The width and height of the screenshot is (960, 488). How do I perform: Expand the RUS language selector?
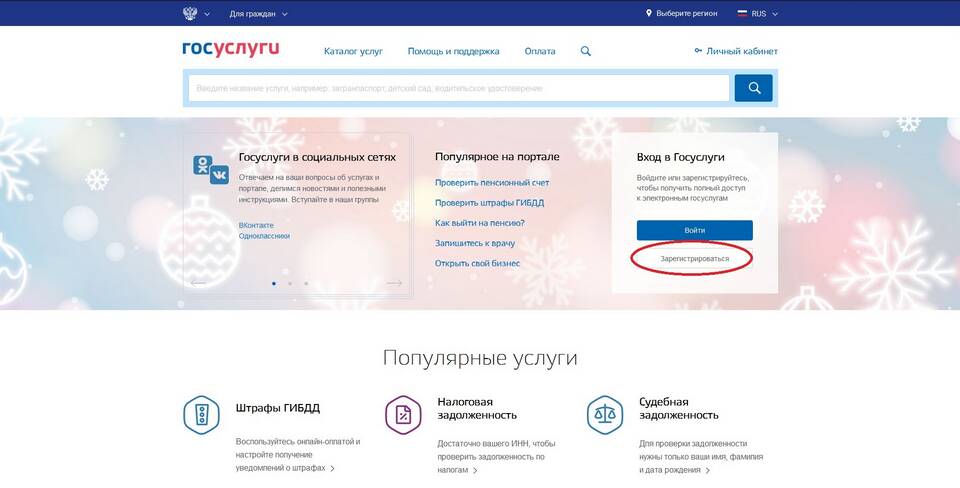pyautogui.click(x=757, y=14)
